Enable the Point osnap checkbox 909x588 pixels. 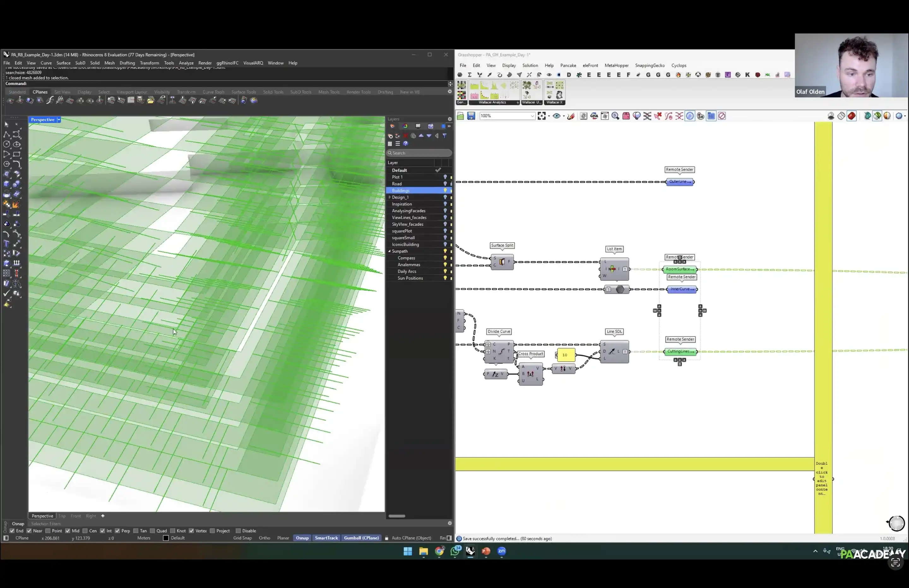coord(48,531)
